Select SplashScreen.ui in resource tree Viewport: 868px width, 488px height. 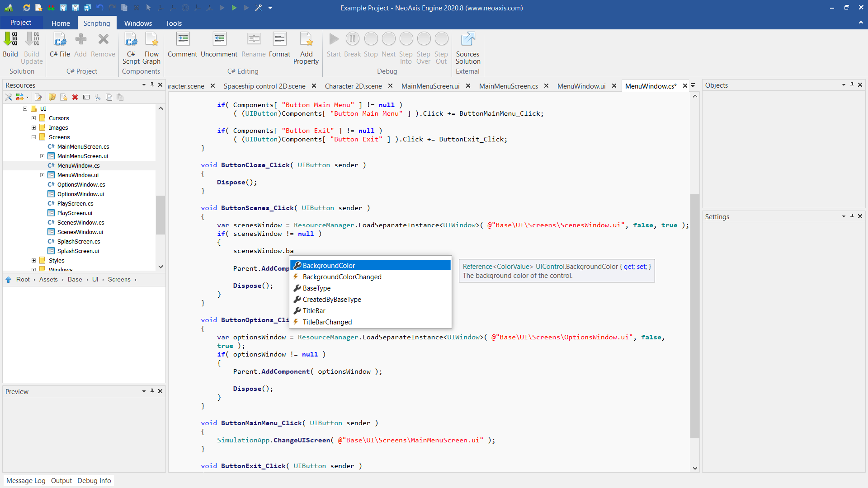[x=78, y=251]
